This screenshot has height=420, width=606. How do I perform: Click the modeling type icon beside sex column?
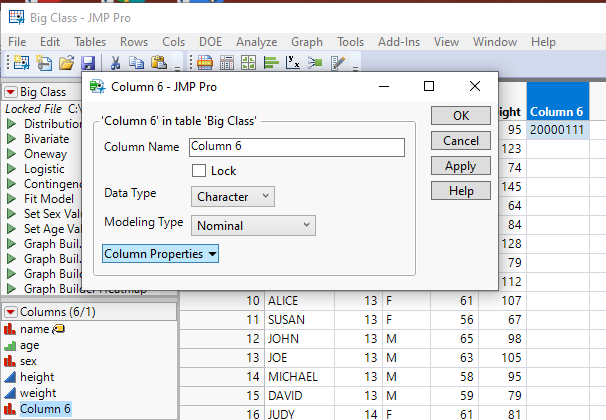click(x=10, y=361)
